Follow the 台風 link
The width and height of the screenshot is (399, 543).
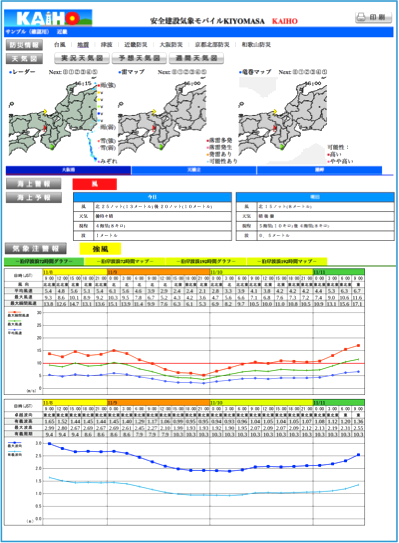(x=60, y=45)
